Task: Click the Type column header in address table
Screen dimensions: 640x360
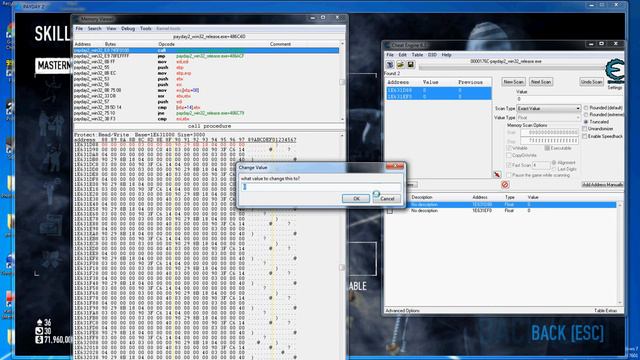Action: [x=510, y=197]
